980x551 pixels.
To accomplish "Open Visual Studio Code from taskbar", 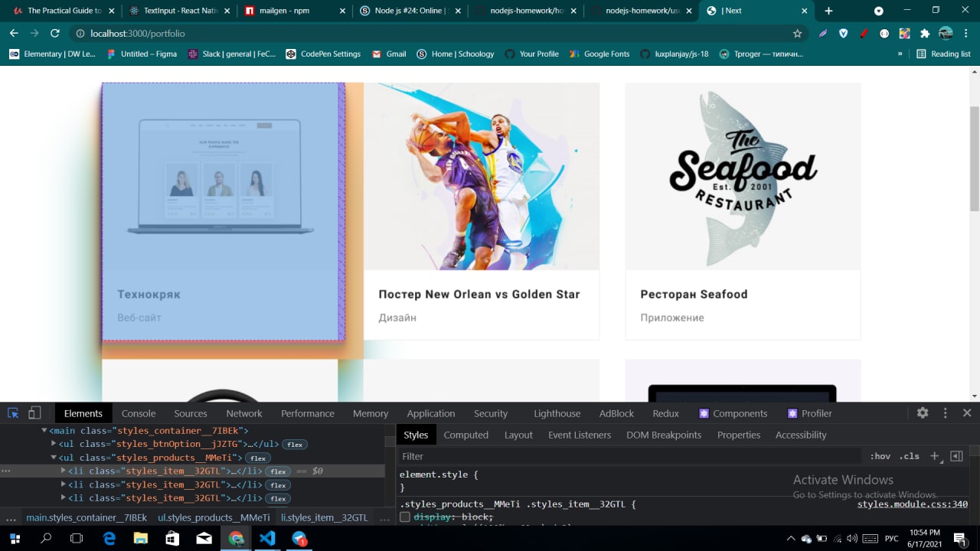I will coord(267,539).
